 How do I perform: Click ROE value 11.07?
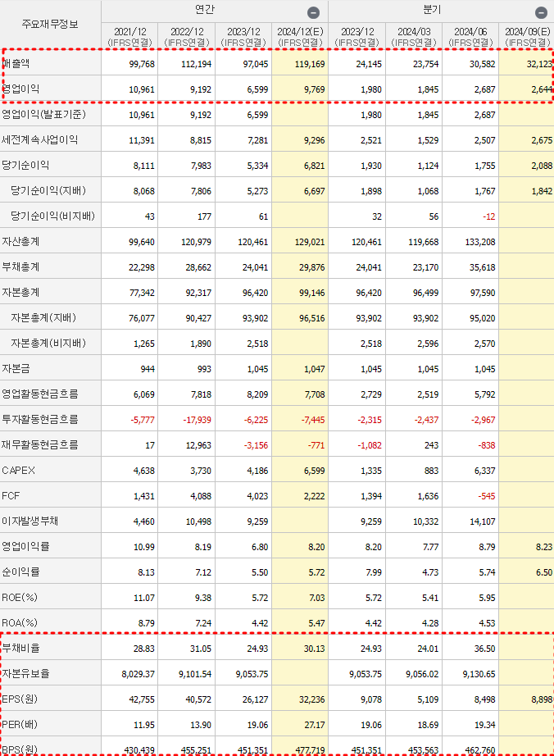[144, 598]
